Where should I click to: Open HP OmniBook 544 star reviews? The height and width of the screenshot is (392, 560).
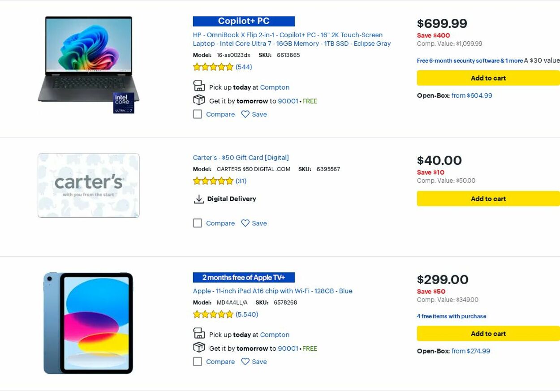[244, 67]
